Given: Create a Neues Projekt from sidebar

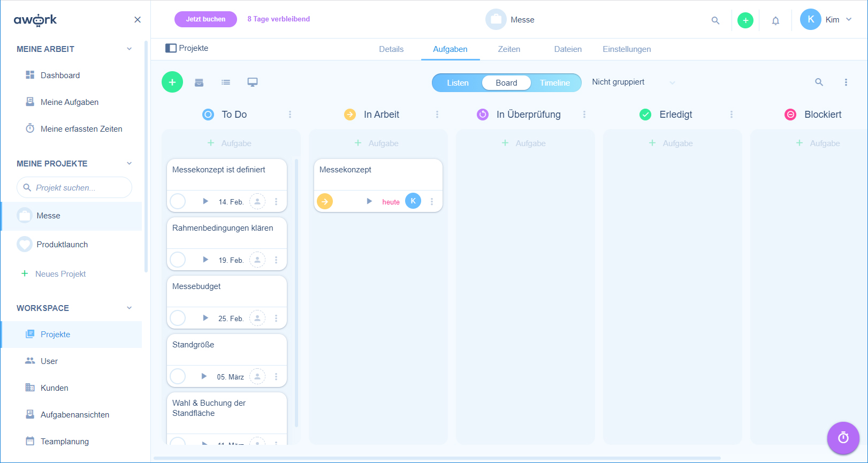Looking at the screenshot, I should point(54,274).
